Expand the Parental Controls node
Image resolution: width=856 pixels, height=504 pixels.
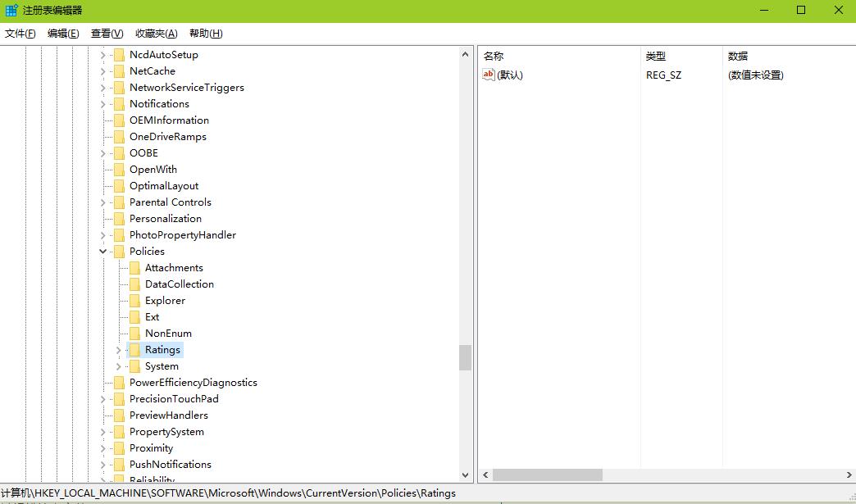click(103, 202)
